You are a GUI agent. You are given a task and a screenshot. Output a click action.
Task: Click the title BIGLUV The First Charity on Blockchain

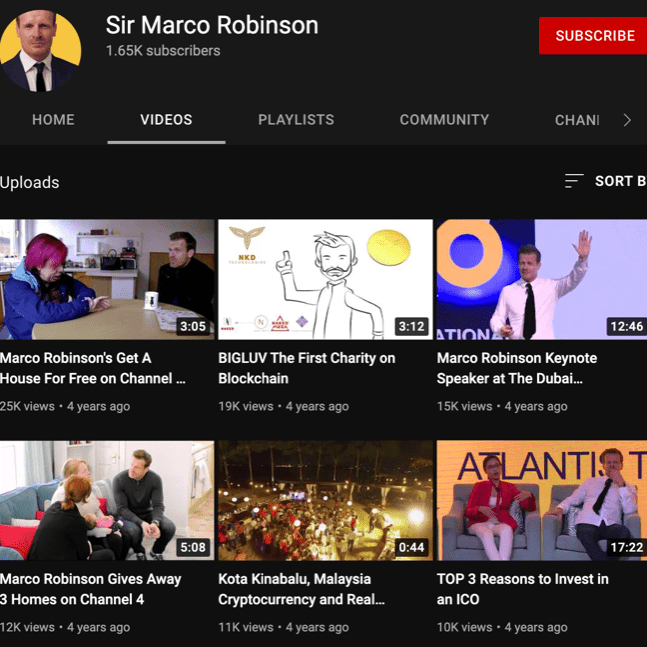coord(307,368)
